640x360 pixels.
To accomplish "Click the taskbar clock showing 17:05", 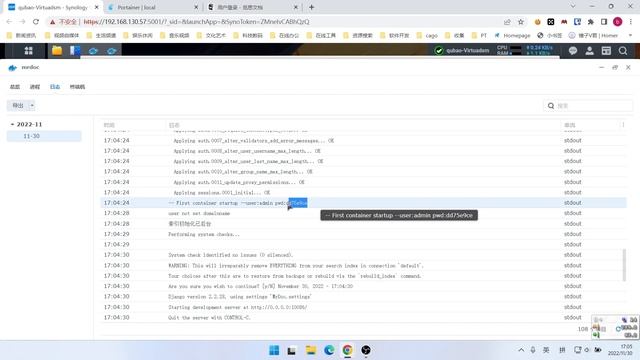I will click(620, 350).
